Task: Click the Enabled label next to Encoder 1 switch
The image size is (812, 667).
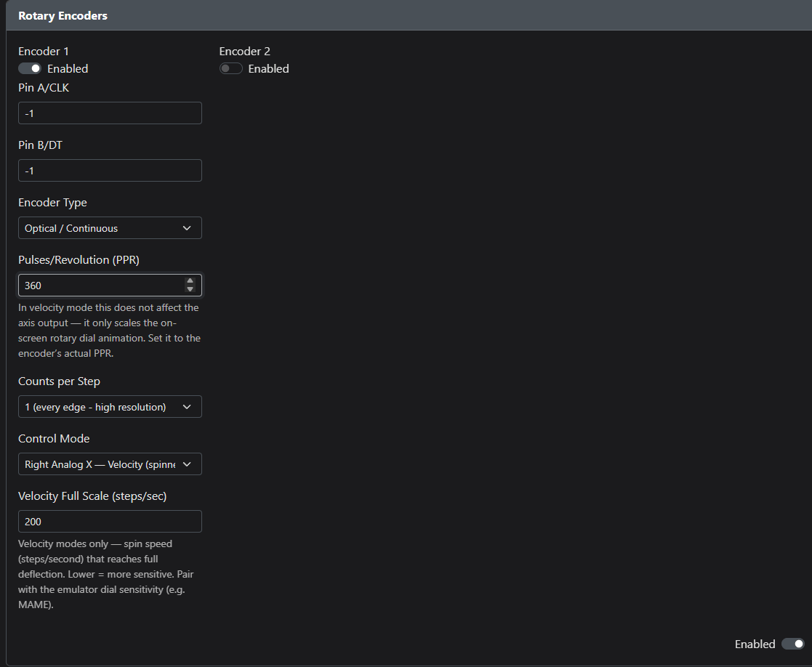Action: pyautogui.click(x=68, y=68)
